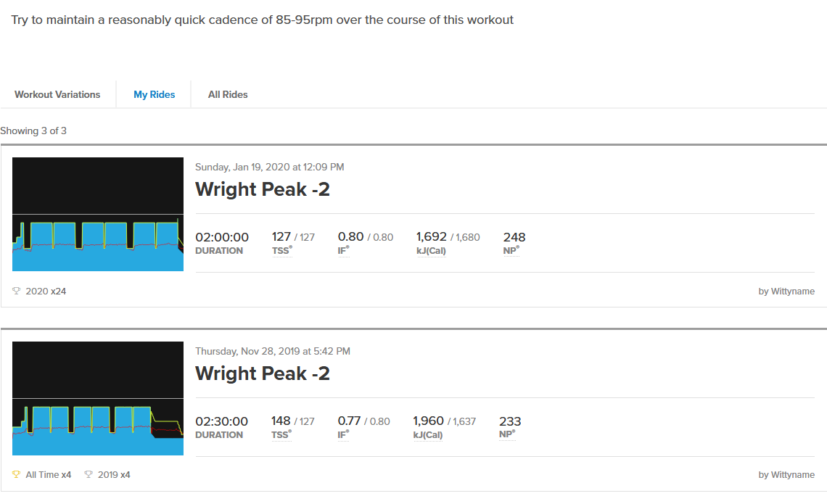Click TSS label on first ride
The width and height of the screenshot is (827, 504).
click(281, 251)
